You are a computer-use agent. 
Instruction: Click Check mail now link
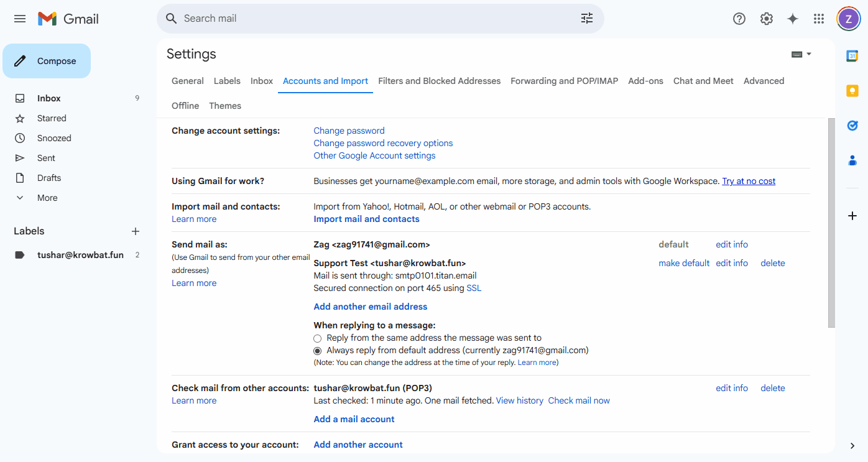click(579, 400)
